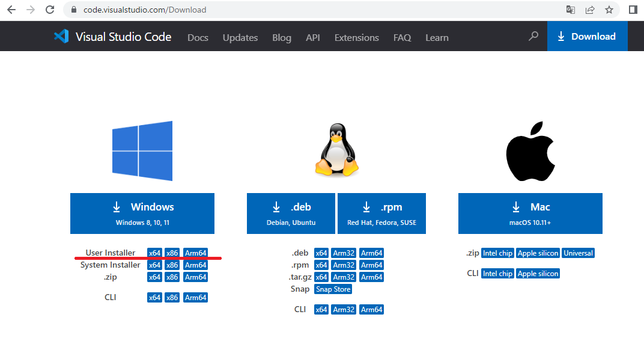Download Linux .rpm x64 package
The height and width of the screenshot is (338, 644).
321,265
